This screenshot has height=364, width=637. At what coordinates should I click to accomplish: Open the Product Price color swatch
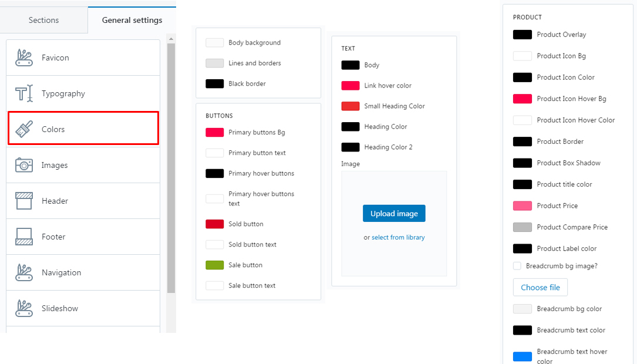coord(523,206)
